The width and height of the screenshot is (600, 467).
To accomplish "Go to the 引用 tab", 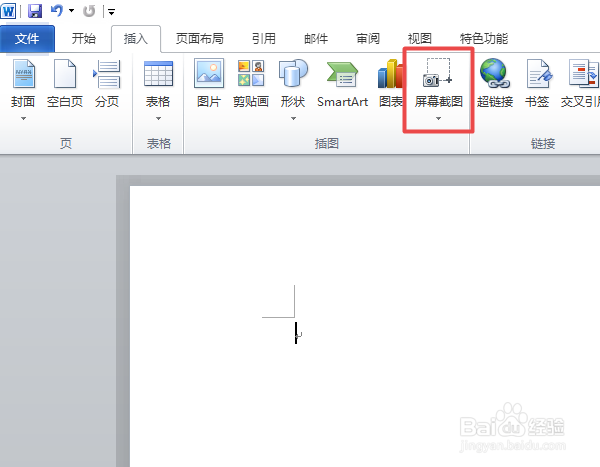I will click(x=264, y=38).
